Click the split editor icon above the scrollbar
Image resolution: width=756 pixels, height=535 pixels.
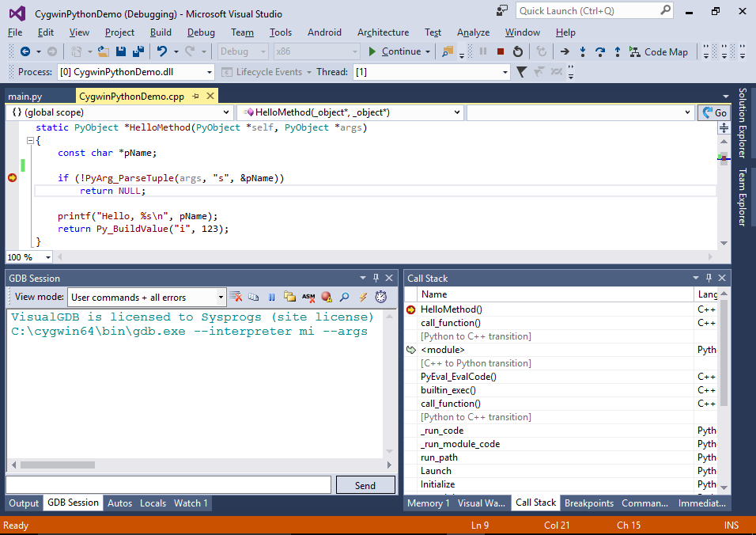pyautogui.click(x=724, y=128)
